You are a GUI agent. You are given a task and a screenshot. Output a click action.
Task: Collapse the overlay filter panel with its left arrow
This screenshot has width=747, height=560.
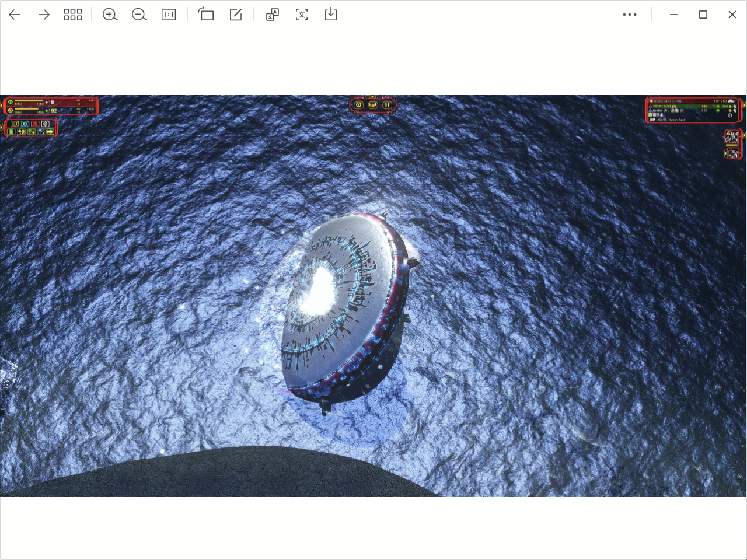(x=2, y=127)
